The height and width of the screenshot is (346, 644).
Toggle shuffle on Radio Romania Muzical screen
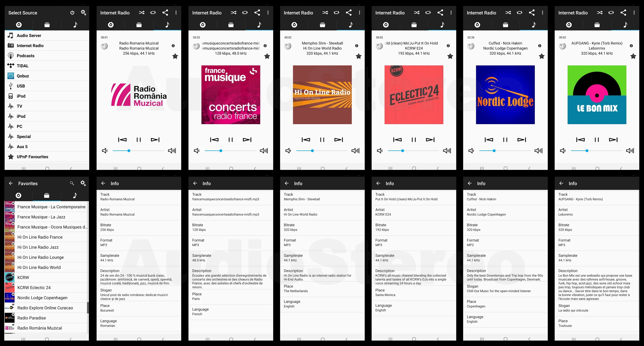click(x=142, y=12)
